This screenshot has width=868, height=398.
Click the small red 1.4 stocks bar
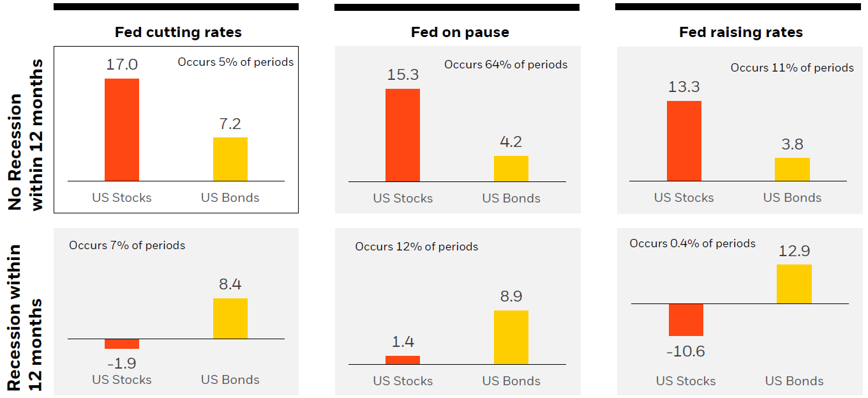403,360
